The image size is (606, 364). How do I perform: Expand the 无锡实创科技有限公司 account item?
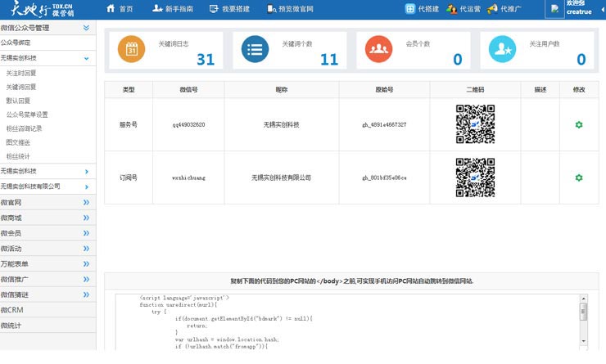[86, 186]
